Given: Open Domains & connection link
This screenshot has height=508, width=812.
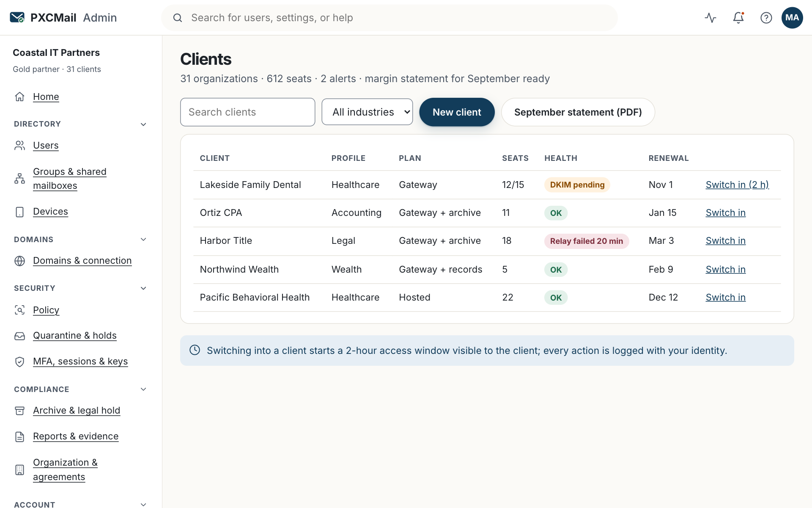Looking at the screenshot, I should (82, 261).
